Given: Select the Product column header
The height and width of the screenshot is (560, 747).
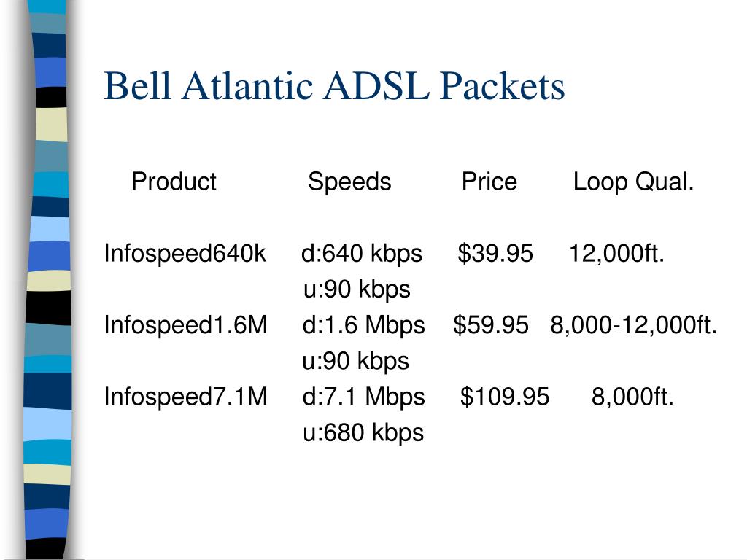Looking at the screenshot, I should tap(174, 182).
